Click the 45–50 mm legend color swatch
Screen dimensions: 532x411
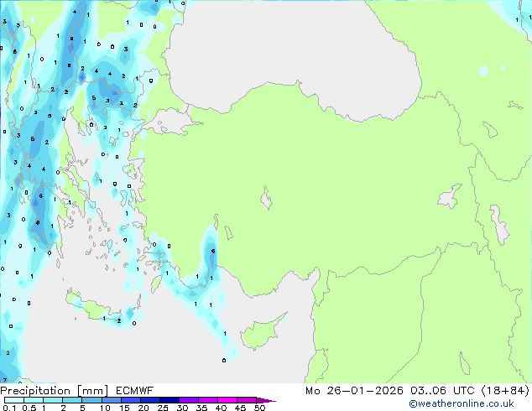pyautogui.click(x=247, y=400)
